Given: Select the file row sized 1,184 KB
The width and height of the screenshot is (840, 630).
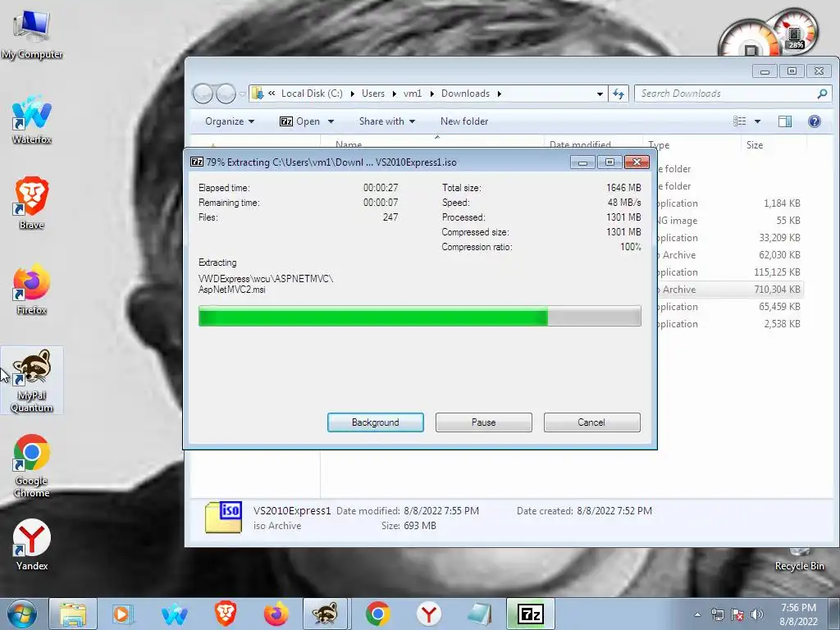Looking at the screenshot, I should click(729, 203).
